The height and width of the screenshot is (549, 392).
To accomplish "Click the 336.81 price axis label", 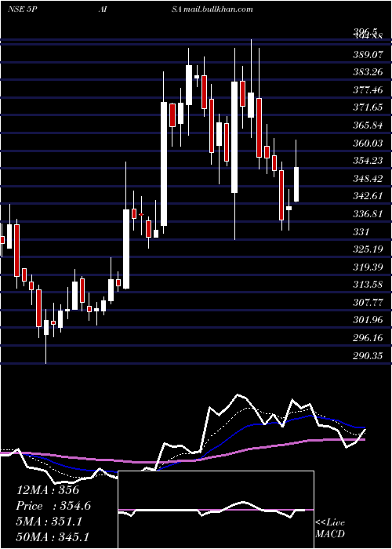I will coord(368,214).
